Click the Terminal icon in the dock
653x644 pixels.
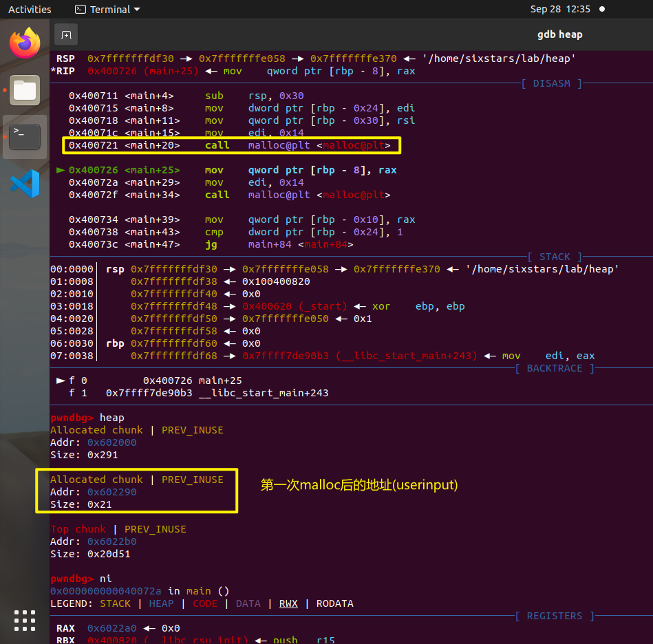[25, 136]
